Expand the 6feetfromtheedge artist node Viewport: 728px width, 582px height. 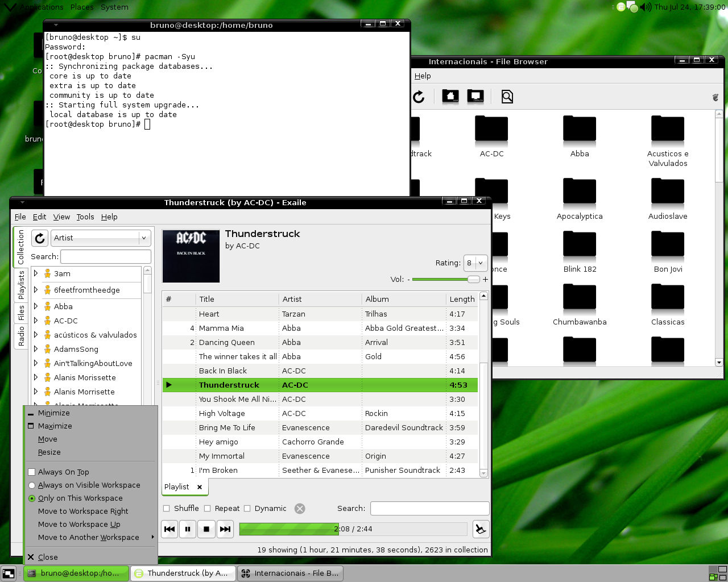click(36, 290)
